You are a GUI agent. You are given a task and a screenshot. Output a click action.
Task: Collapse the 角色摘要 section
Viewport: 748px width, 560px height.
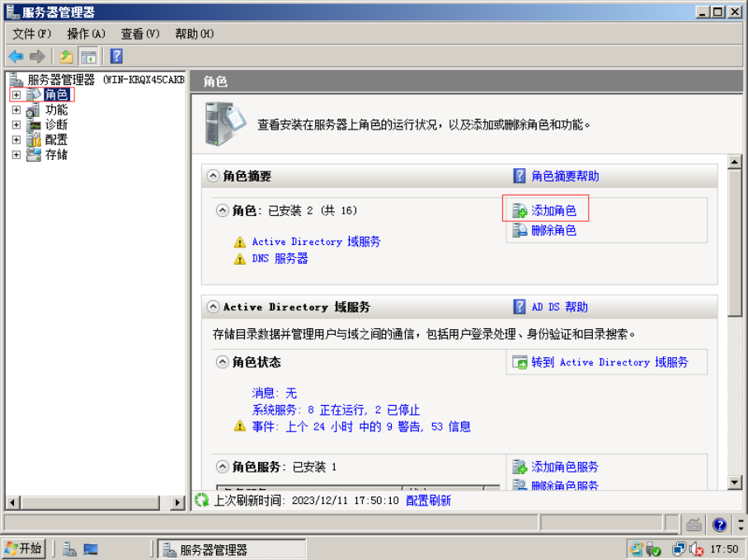[x=214, y=176]
